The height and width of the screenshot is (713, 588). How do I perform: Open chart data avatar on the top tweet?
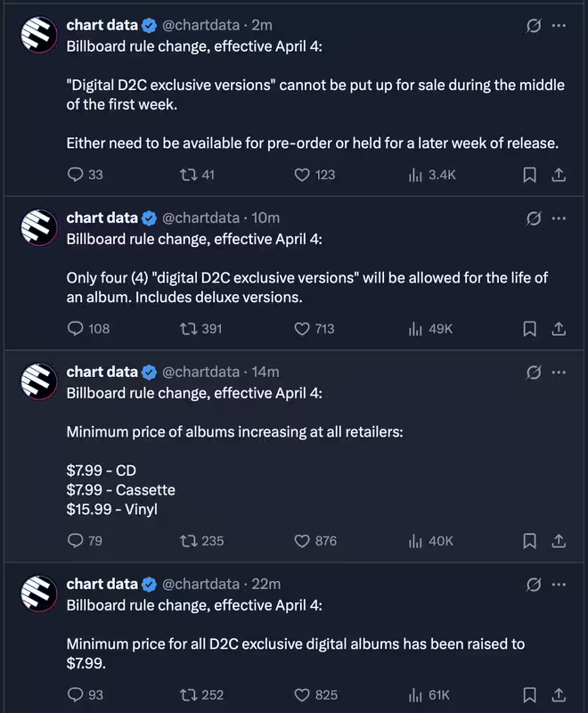pos(39,35)
